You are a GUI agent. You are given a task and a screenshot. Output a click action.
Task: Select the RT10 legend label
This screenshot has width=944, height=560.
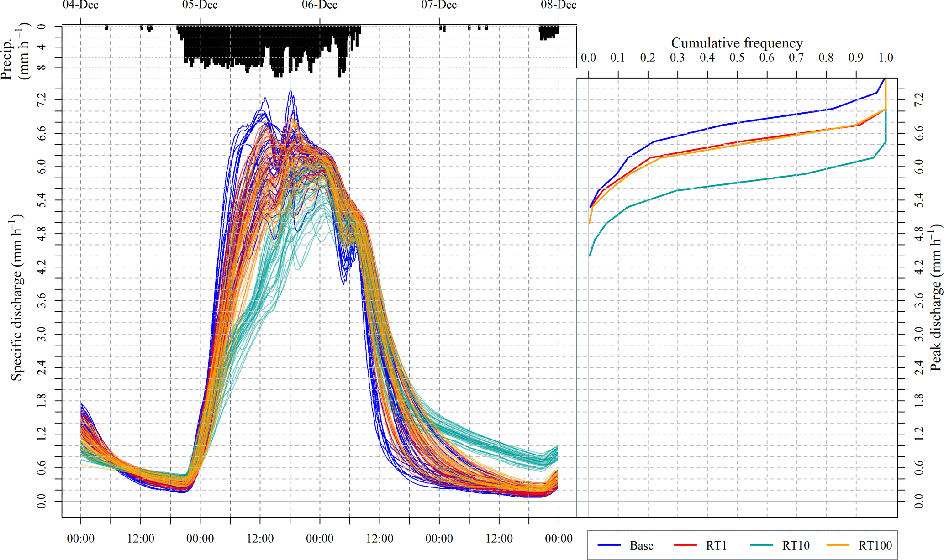click(796, 546)
